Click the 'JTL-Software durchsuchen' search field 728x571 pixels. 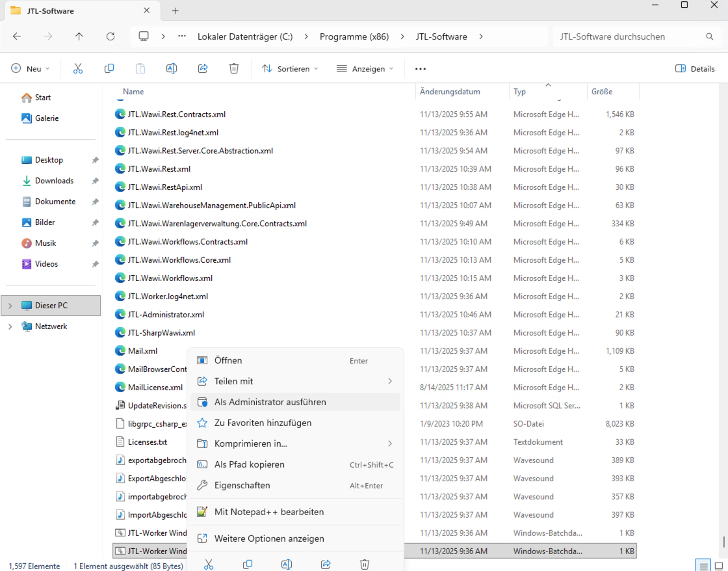click(627, 37)
